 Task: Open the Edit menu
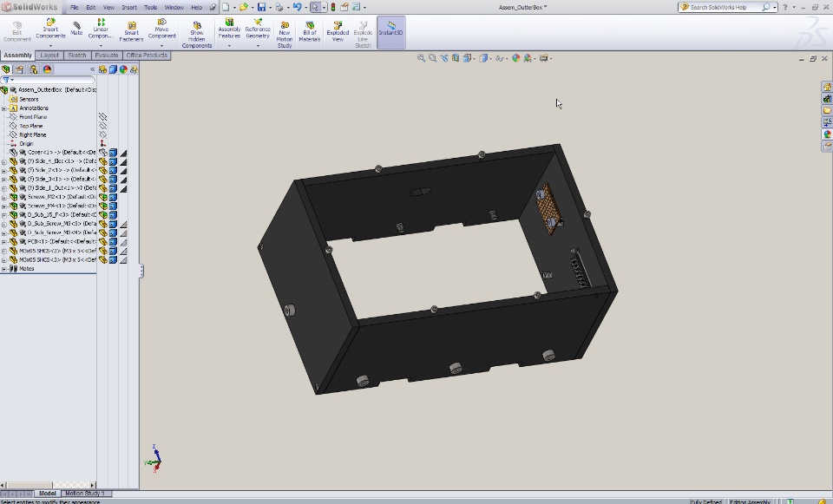(91, 8)
